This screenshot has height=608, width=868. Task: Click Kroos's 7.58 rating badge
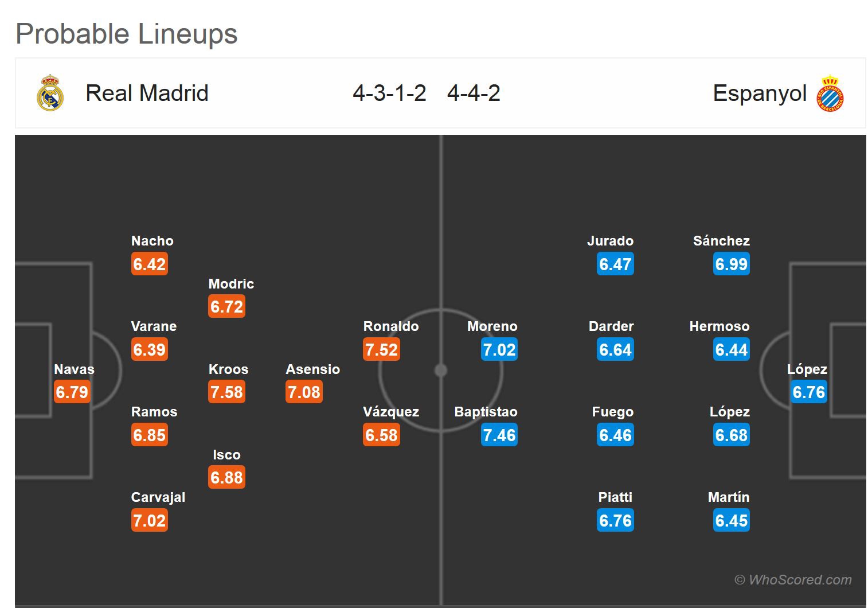tap(226, 392)
